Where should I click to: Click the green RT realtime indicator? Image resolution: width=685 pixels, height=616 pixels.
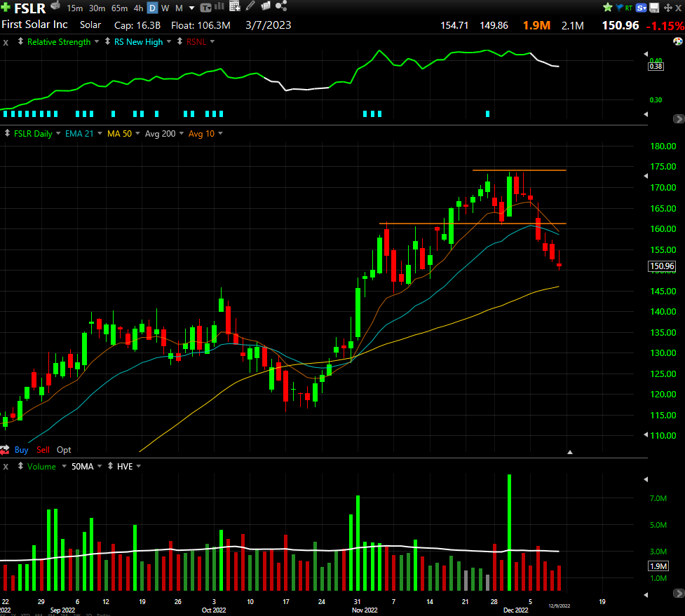(629, 8)
